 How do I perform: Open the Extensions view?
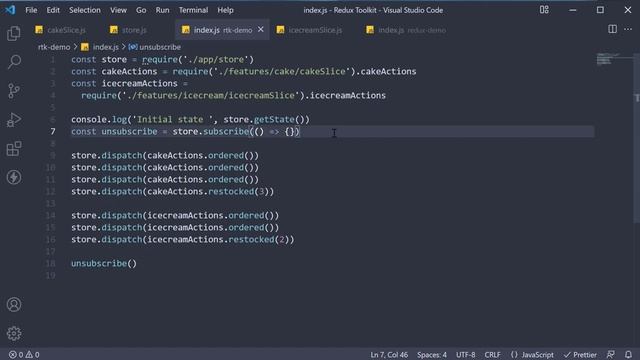point(14,149)
